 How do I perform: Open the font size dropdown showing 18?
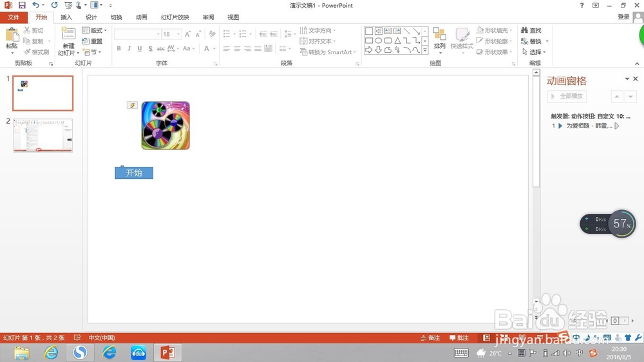pyautogui.click(x=178, y=34)
